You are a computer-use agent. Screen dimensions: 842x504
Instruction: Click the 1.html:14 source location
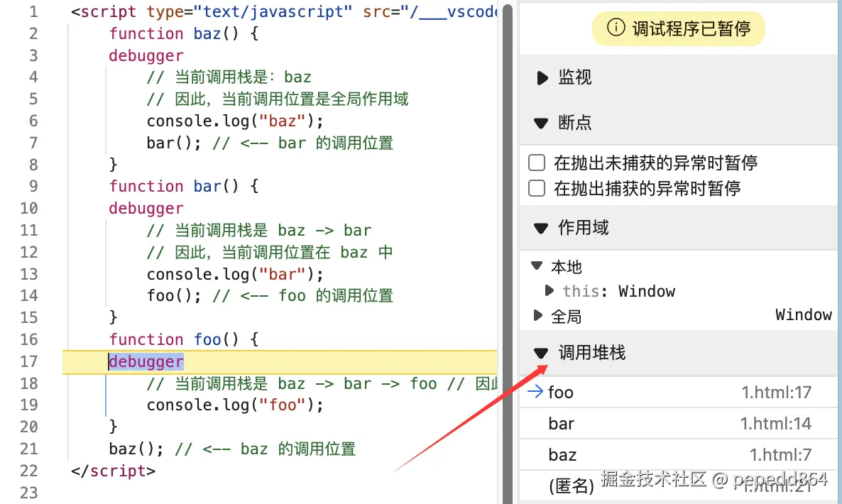click(776, 424)
